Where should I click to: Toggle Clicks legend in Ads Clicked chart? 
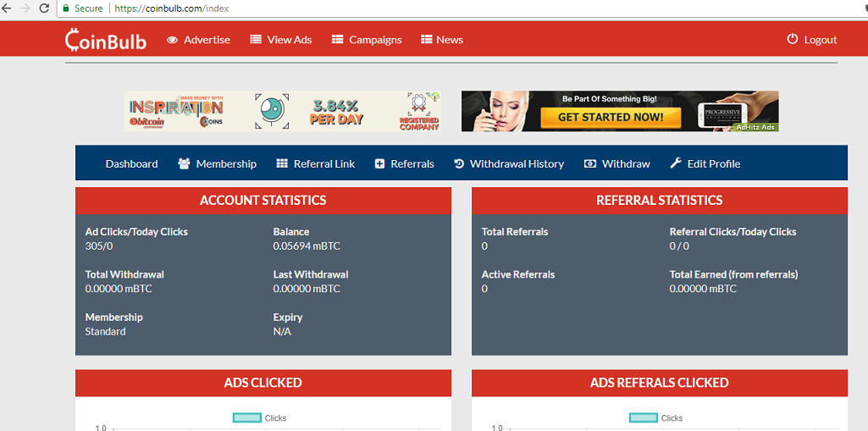[260, 417]
